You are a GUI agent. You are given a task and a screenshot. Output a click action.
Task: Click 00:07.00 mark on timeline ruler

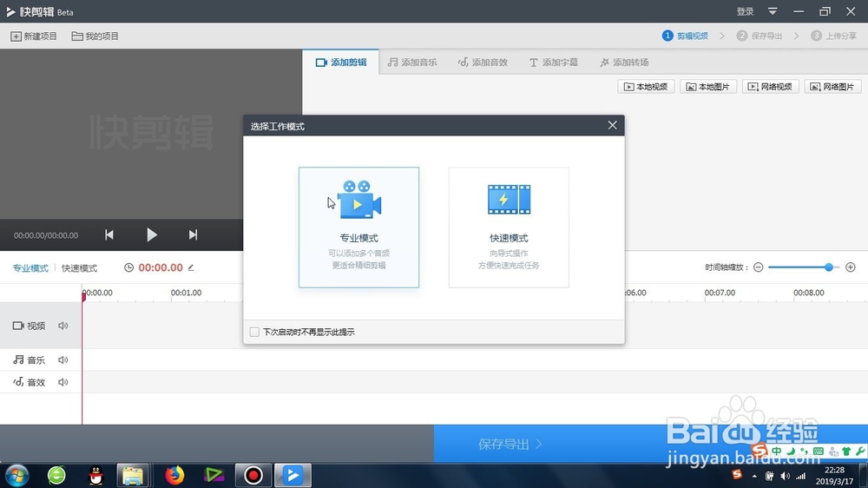tap(720, 293)
